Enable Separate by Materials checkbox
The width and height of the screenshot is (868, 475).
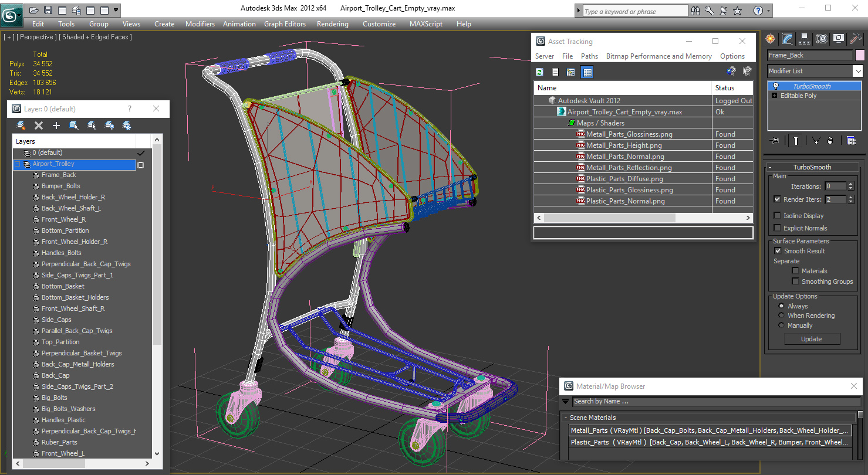point(795,271)
